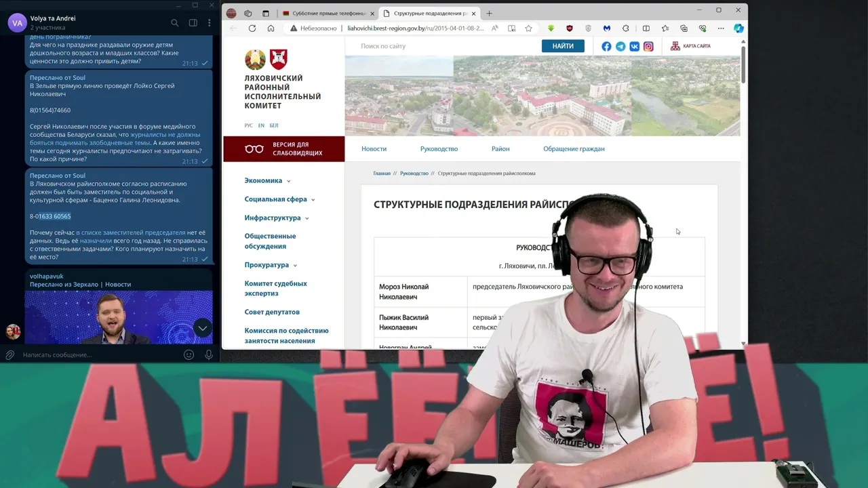Open browser settings and more menu
Image resolution: width=868 pixels, height=488 pixels.
(x=720, y=28)
